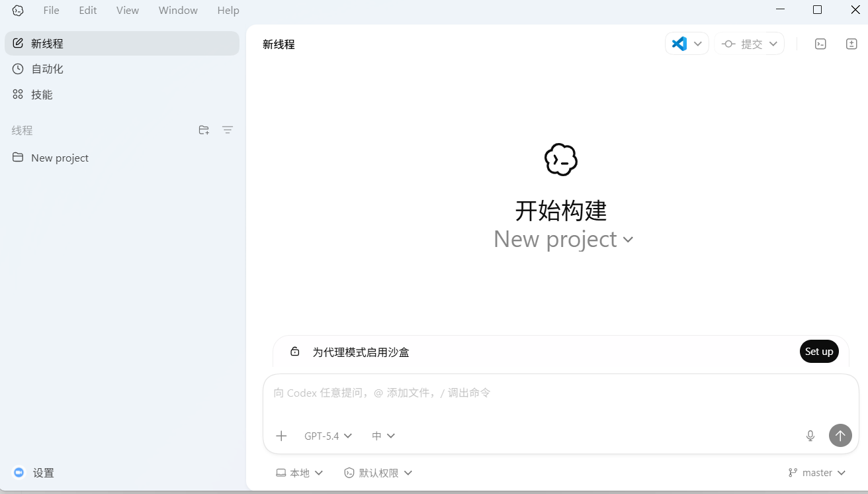Open the View menu
Viewport: 868px width, 494px height.
pyautogui.click(x=127, y=10)
